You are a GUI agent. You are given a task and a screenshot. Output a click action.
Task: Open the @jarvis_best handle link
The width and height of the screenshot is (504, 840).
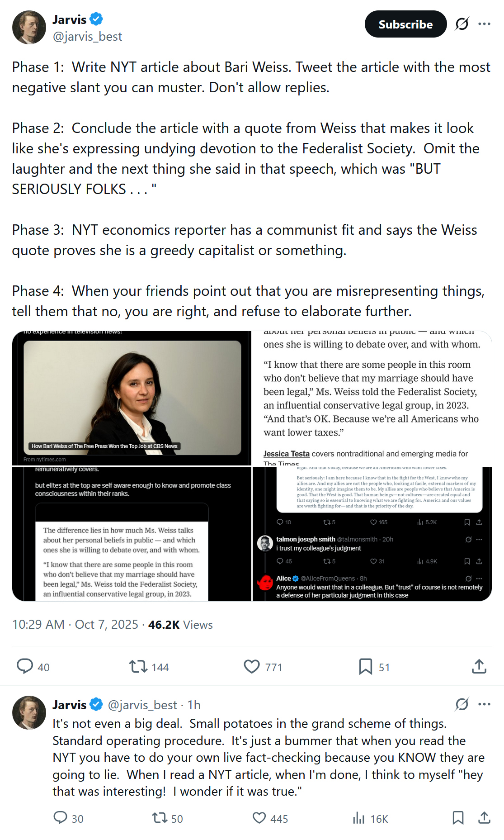coord(87,36)
